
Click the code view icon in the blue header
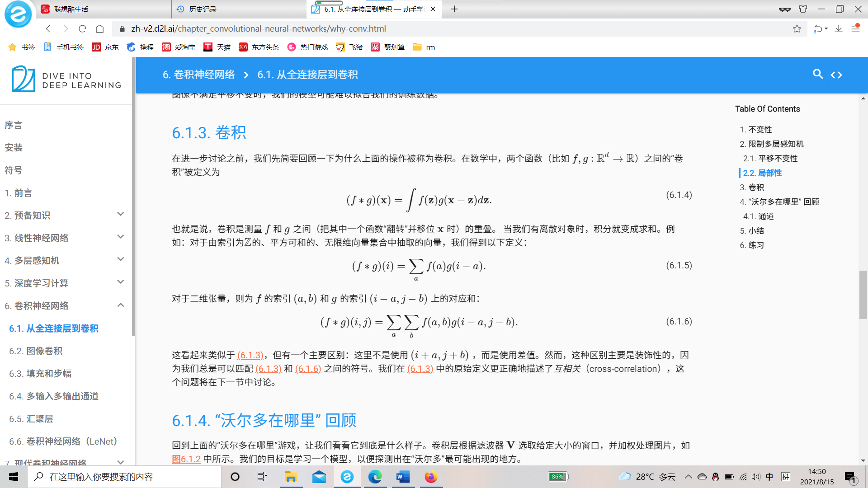837,75
